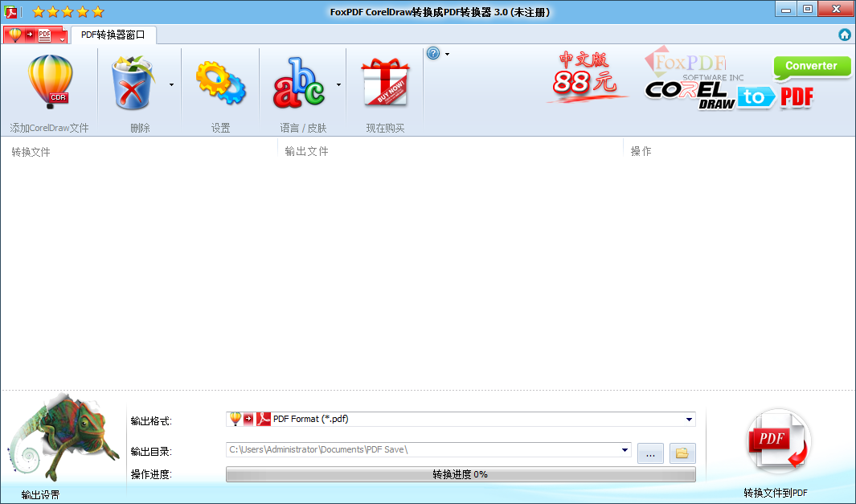Image resolution: width=856 pixels, height=504 pixels.
Task: Click the delete recycle bin icon
Action: tap(132, 83)
